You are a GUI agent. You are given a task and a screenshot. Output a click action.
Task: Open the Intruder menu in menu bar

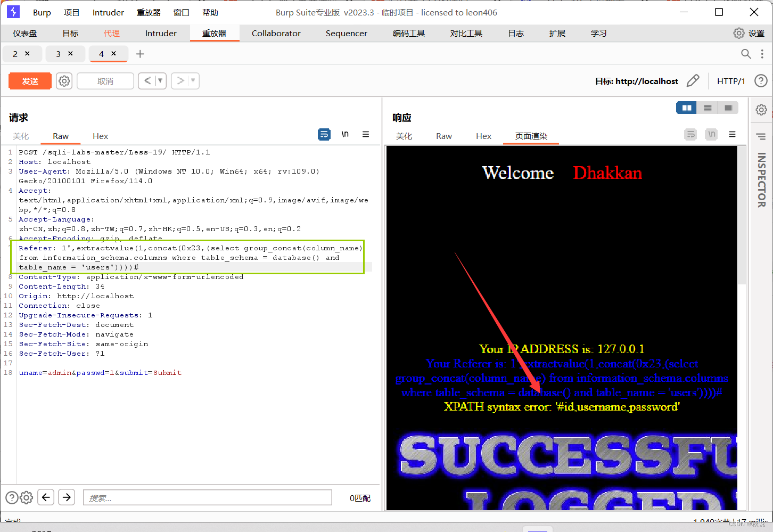(x=108, y=12)
